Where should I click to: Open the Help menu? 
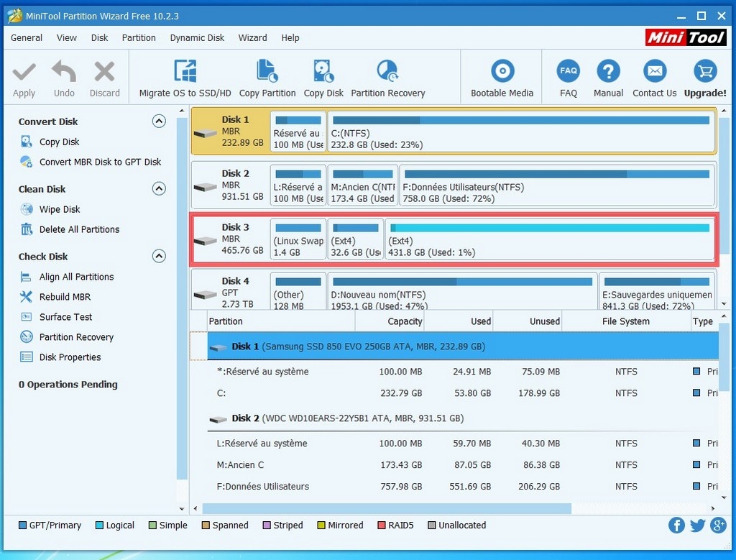[290, 38]
